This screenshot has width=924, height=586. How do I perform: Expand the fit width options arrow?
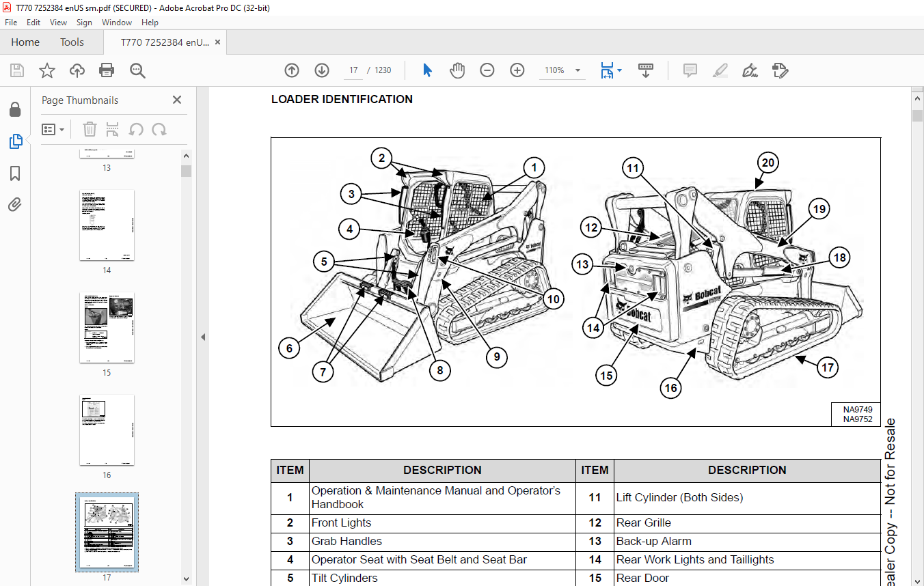click(620, 70)
